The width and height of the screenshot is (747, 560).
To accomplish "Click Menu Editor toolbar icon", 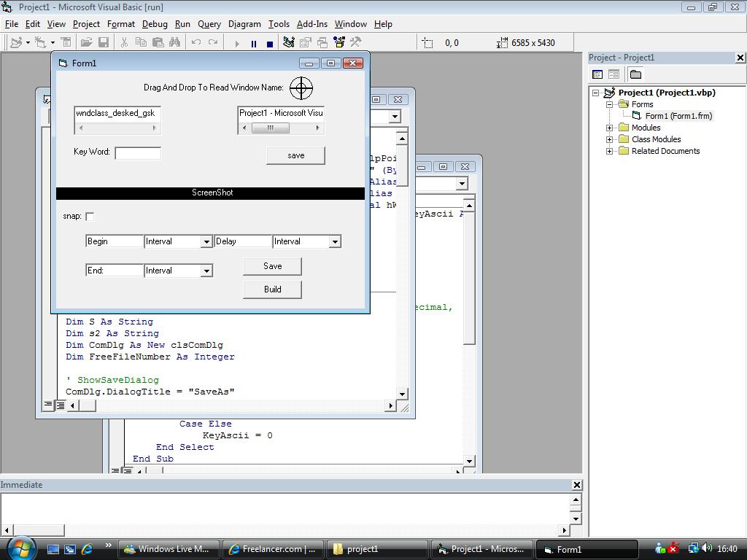I will (66, 42).
